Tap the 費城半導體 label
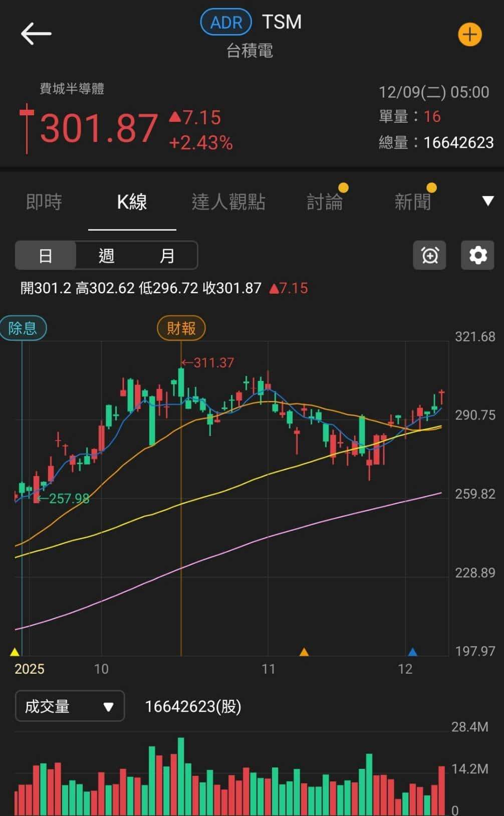504x816 pixels. point(72,89)
